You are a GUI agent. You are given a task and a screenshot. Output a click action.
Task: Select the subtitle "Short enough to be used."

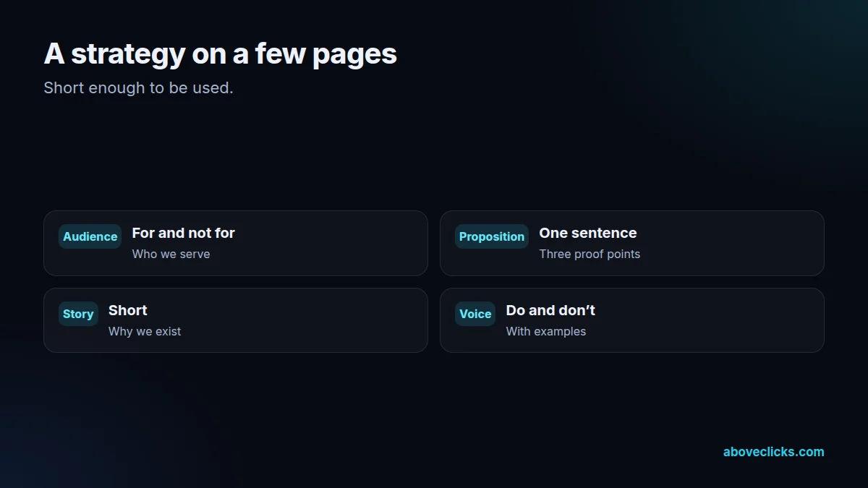click(x=138, y=88)
